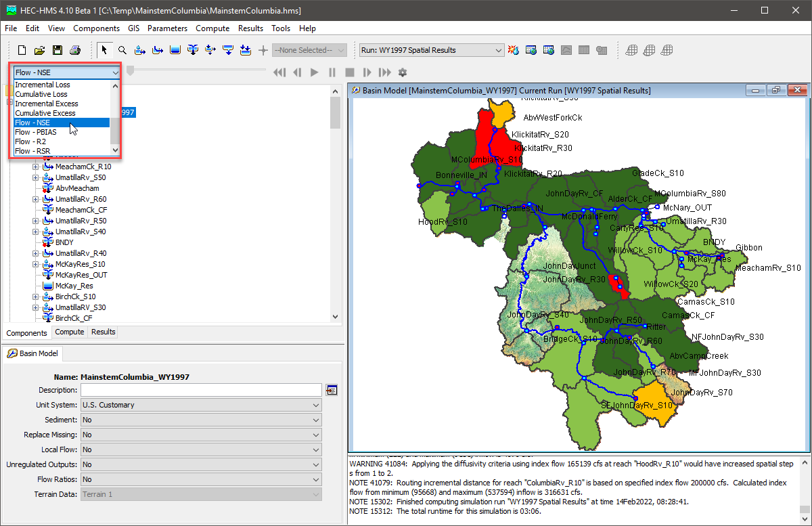Click the grayed-out time-series table icon
Viewport: 812px width, 526px height.
tap(602, 50)
